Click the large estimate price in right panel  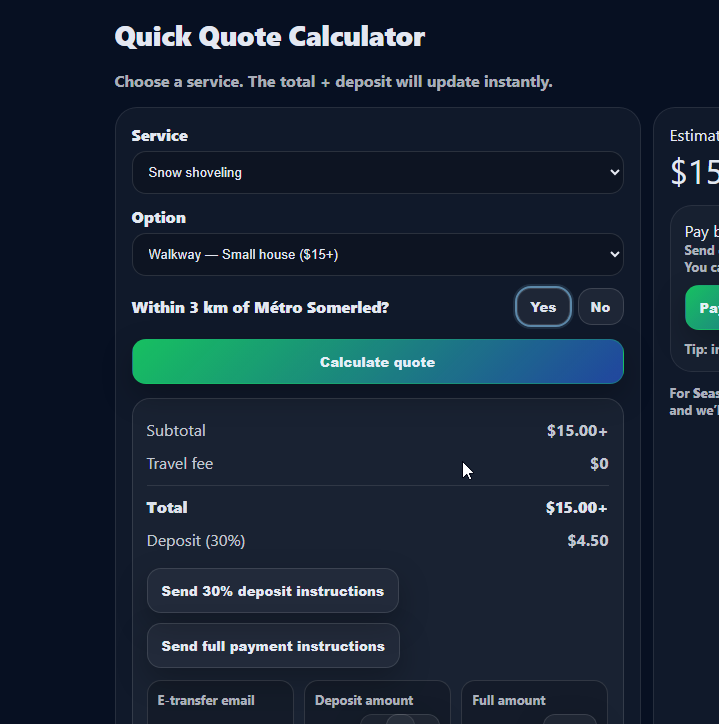(696, 172)
